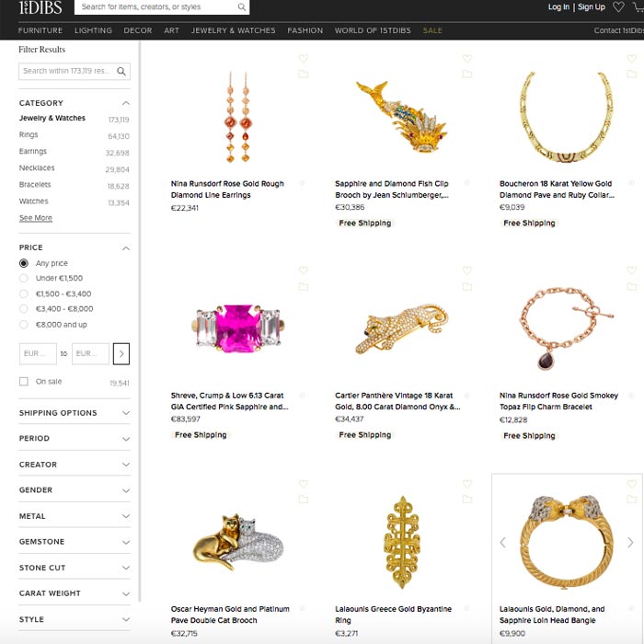This screenshot has height=644, width=644.
Task: Expand the Gemstone filter section
Action: [x=75, y=542]
